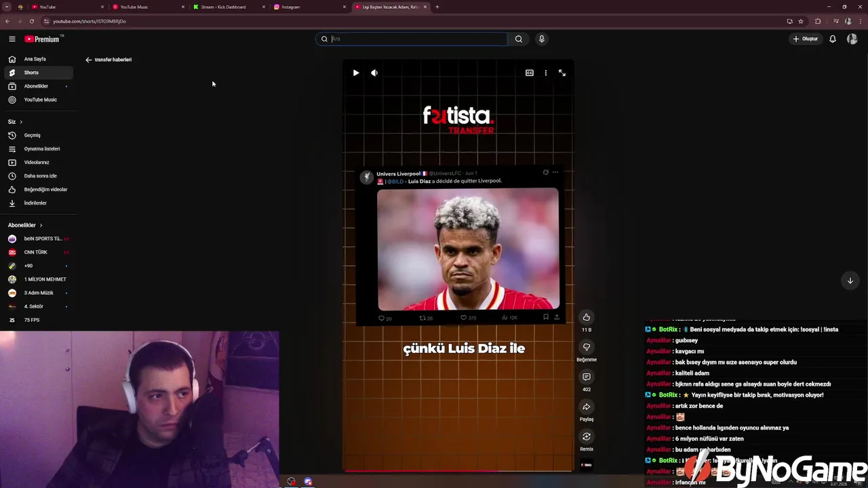The image size is (868, 488).
Task: Open the Chrome three-dot menu
Action: point(861,21)
